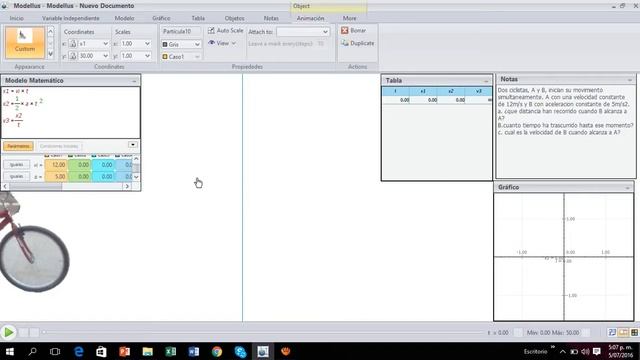Click the grid layout icon at bottom right
Image resolution: width=640 pixels, height=360 pixels.
click(634, 332)
